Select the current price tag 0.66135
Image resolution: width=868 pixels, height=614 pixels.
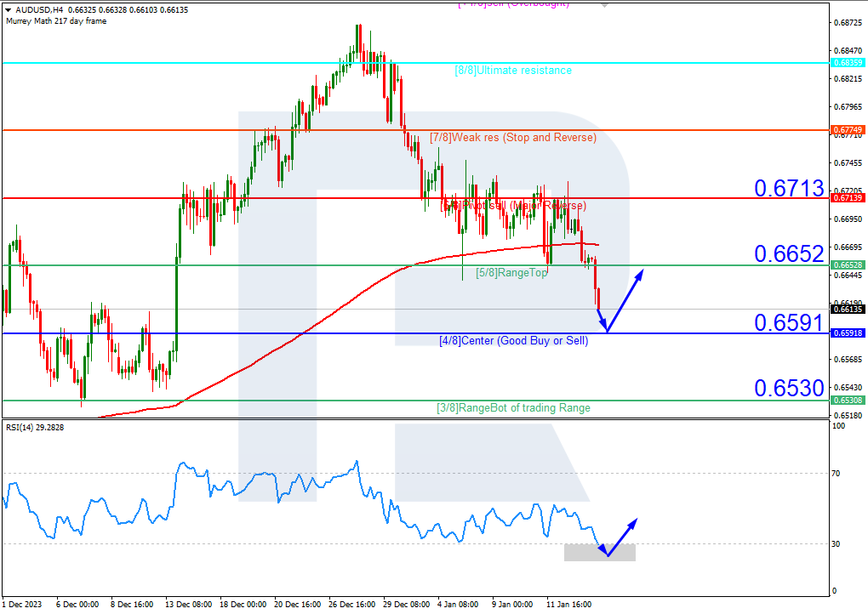pos(848,310)
